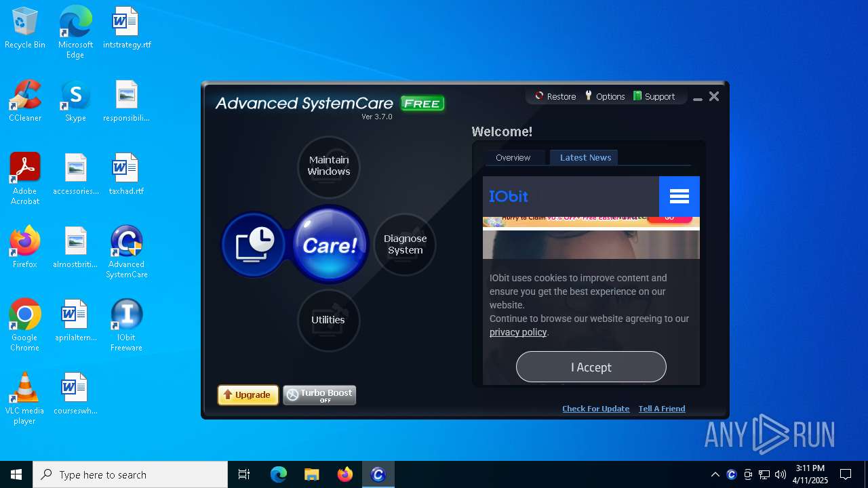Image resolution: width=868 pixels, height=488 pixels.
Task: Click the IObit logo in news panel
Action: pos(509,197)
